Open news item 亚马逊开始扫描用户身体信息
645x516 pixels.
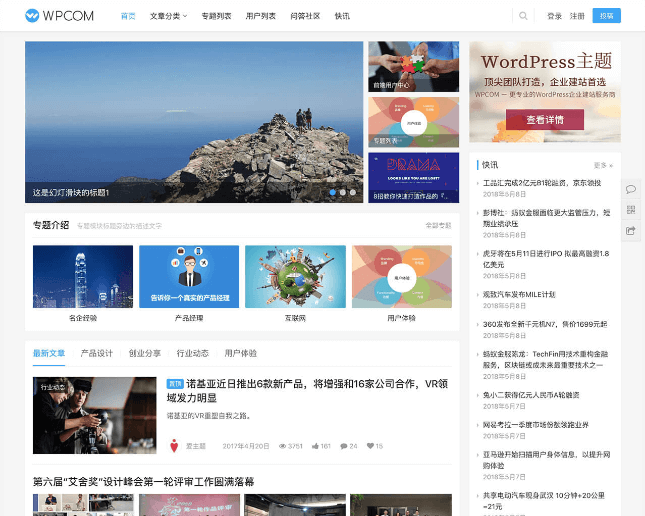pyautogui.click(x=547, y=460)
